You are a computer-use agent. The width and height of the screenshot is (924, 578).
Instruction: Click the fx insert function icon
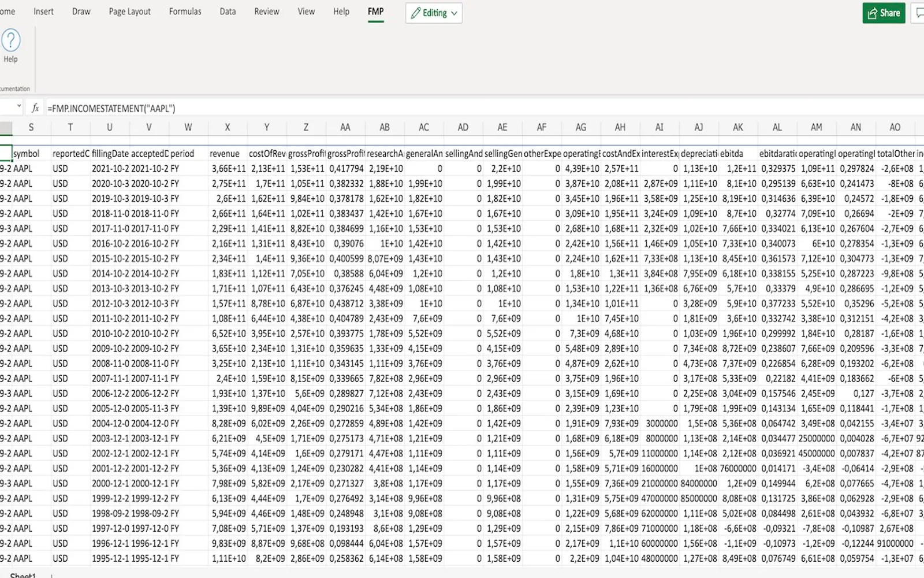click(x=35, y=108)
